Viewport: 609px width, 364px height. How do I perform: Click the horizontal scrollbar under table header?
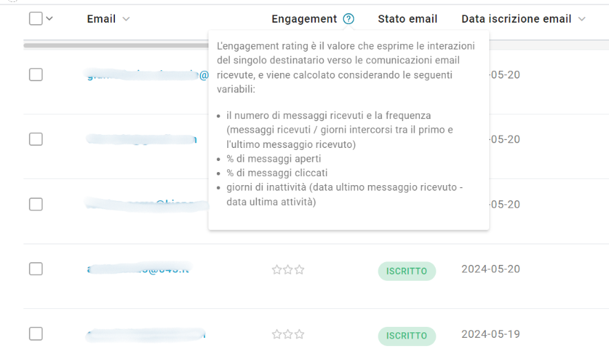[116, 45]
